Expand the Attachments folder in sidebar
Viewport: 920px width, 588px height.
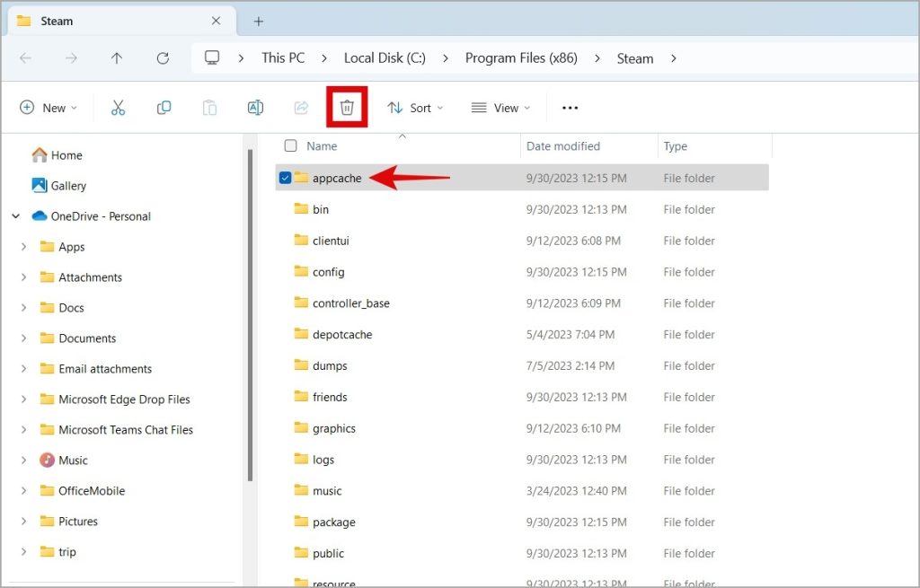coord(23,277)
